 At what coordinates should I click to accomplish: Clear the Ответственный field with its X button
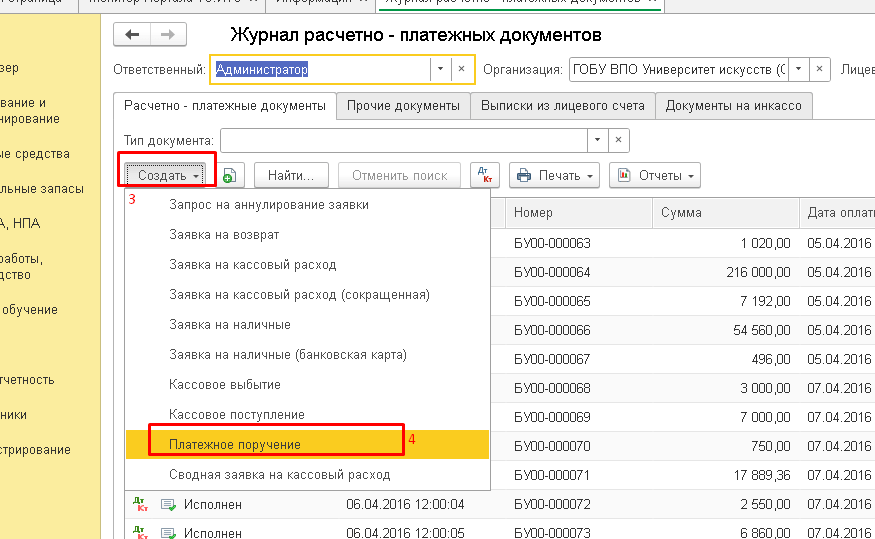click(461, 70)
